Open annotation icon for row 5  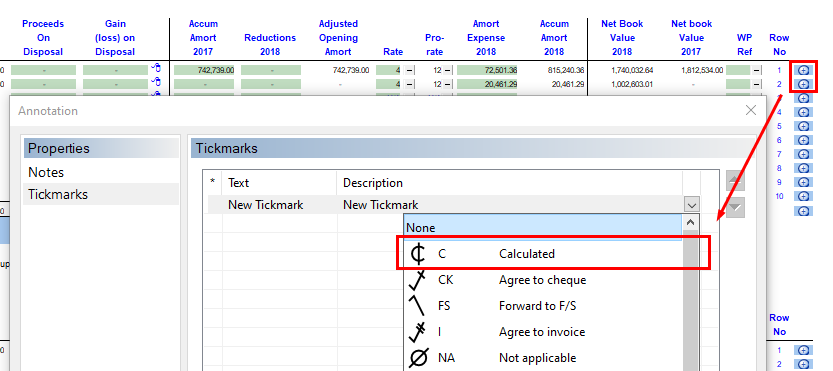pos(803,126)
